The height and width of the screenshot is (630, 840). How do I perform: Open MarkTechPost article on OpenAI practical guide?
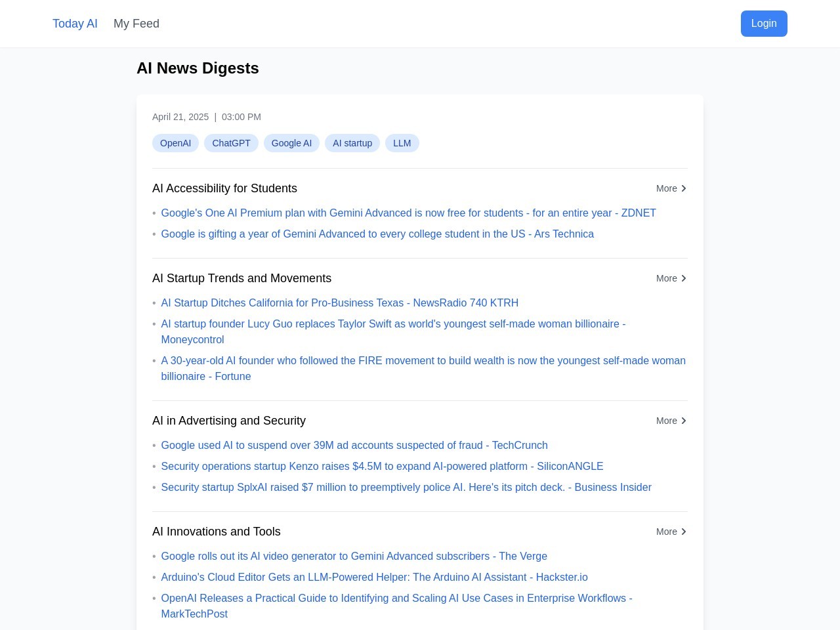coord(396,606)
